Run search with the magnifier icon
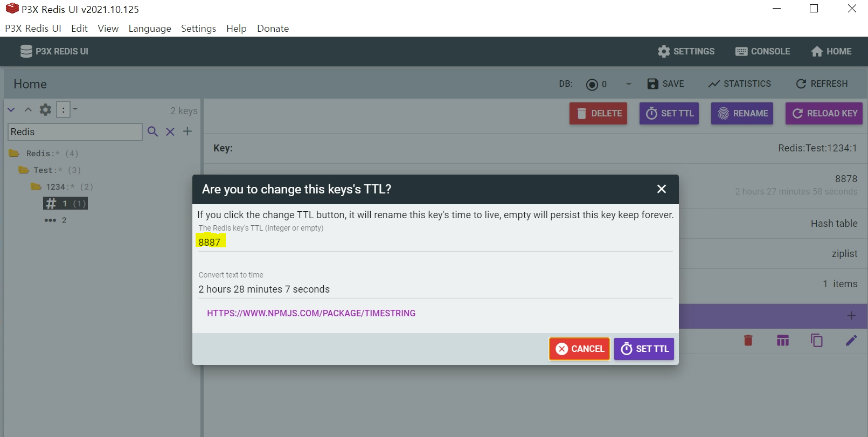Image resolution: width=868 pixels, height=437 pixels. pyautogui.click(x=153, y=131)
